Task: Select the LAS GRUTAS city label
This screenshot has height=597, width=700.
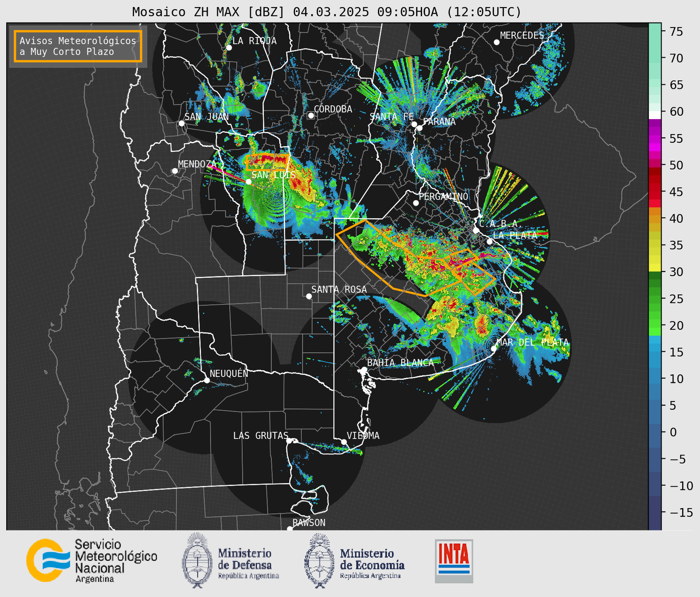Action: [261, 436]
